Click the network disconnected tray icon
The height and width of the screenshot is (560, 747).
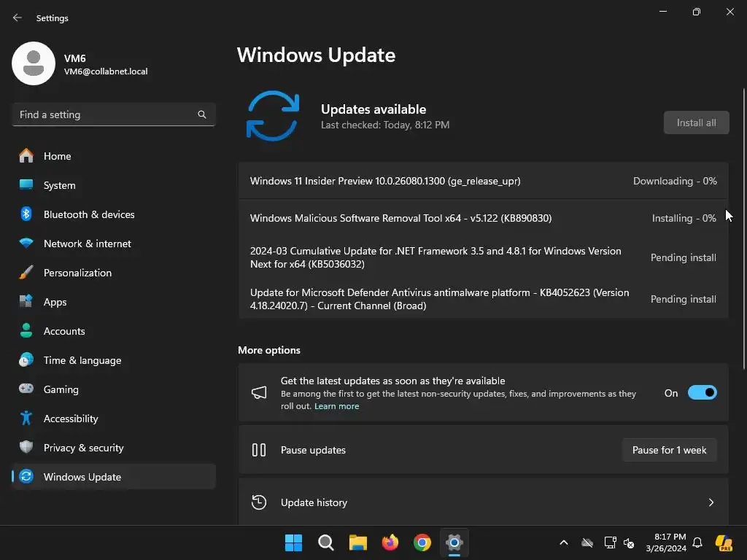point(610,542)
